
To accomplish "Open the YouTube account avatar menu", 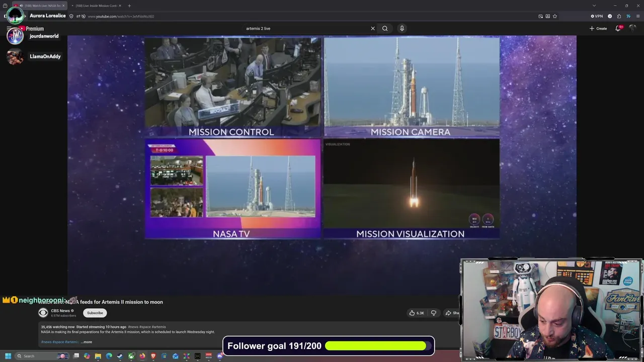I will pos(633,28).
